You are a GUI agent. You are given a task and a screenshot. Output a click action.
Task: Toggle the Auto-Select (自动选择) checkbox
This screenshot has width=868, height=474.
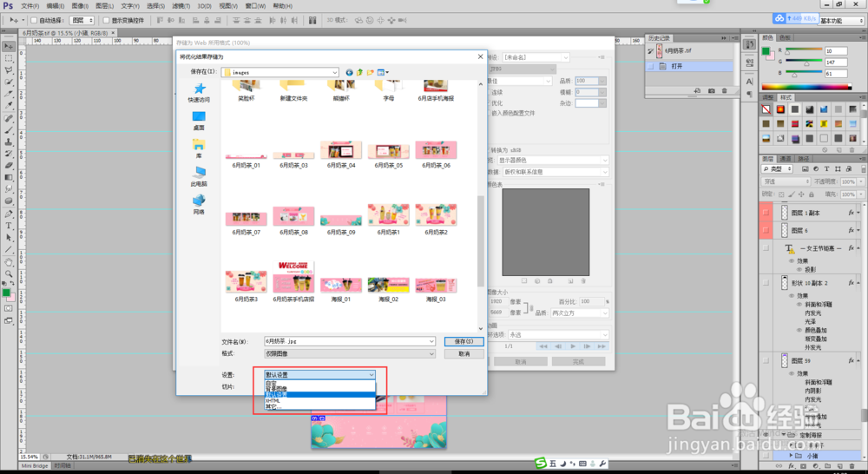point(33,21)
